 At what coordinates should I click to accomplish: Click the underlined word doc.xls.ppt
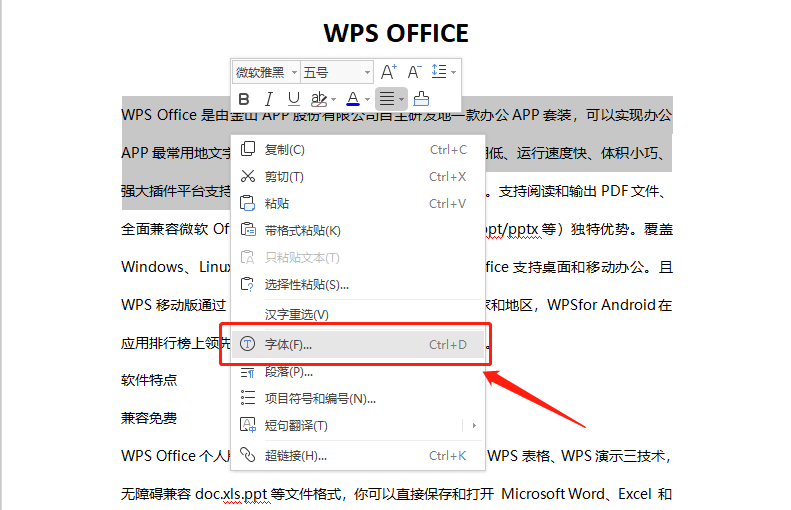231,494
